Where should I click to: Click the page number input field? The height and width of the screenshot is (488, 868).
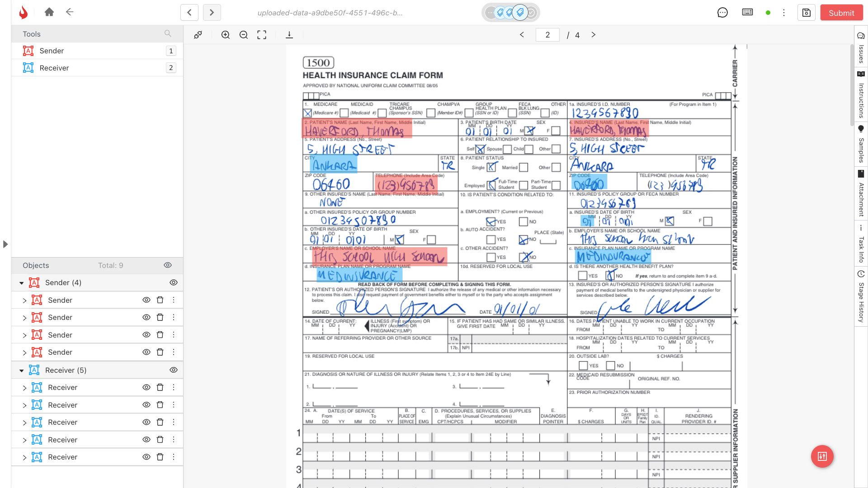point(547,35)
